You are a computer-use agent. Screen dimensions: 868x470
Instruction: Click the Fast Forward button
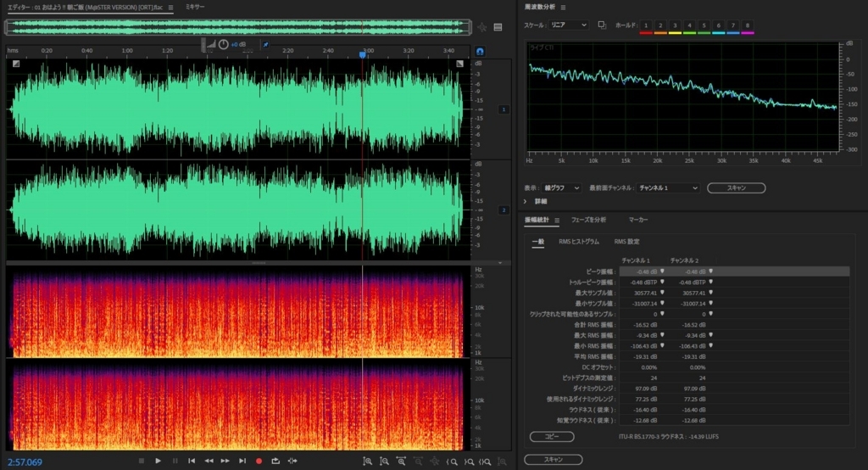(225, 461)
